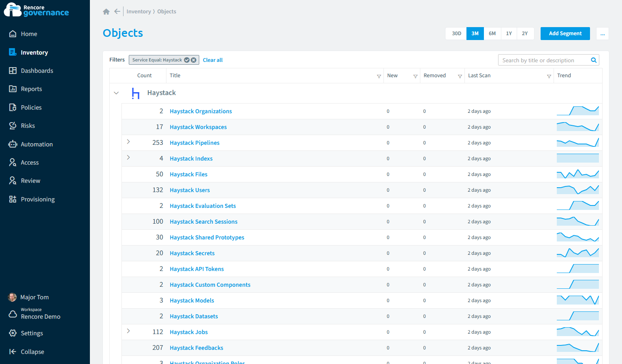Open the Haystack Custom Components link
Screen dimensions: 622x364
tap(210, 285)
